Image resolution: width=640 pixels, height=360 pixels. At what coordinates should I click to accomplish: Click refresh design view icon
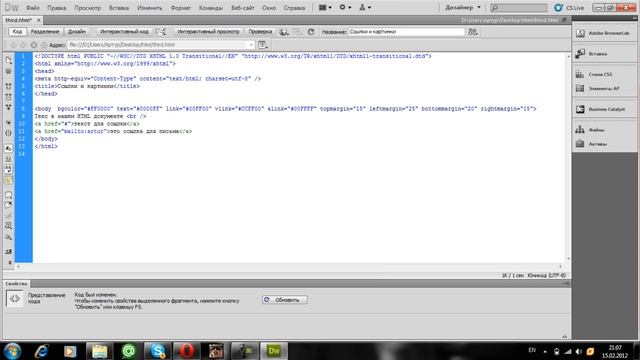pyautogui.click(x=311, y=31)
